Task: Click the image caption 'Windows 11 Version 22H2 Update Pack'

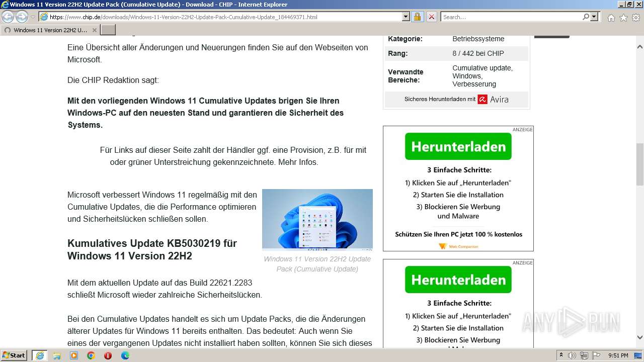Action: pos(317,264)
